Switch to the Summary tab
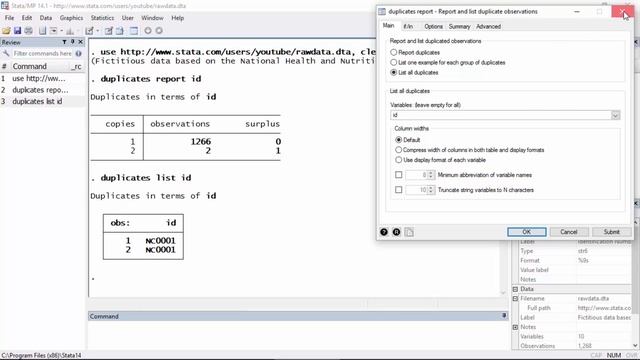Viewport: 640px width, 360px height. point(459,26)
